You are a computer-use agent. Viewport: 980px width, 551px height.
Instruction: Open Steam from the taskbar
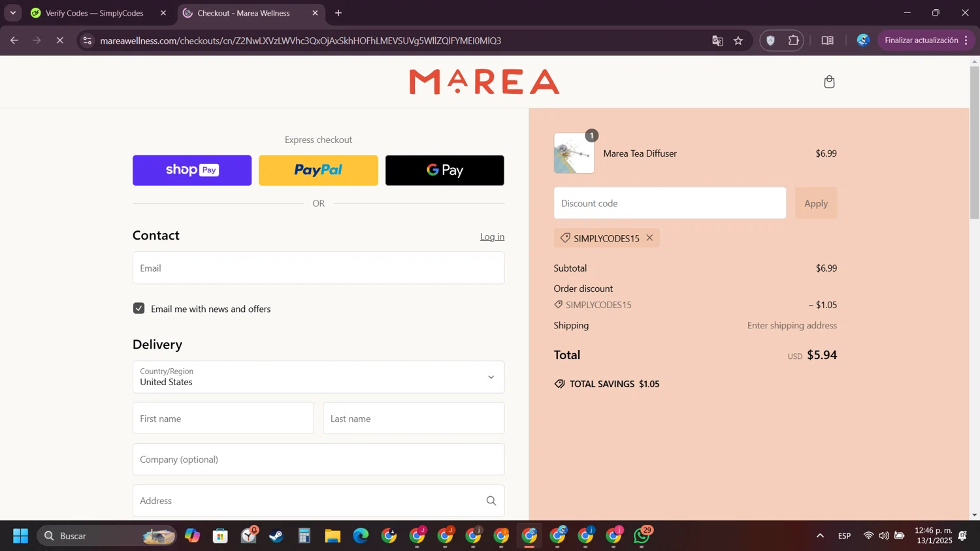(x=276, y=536)
